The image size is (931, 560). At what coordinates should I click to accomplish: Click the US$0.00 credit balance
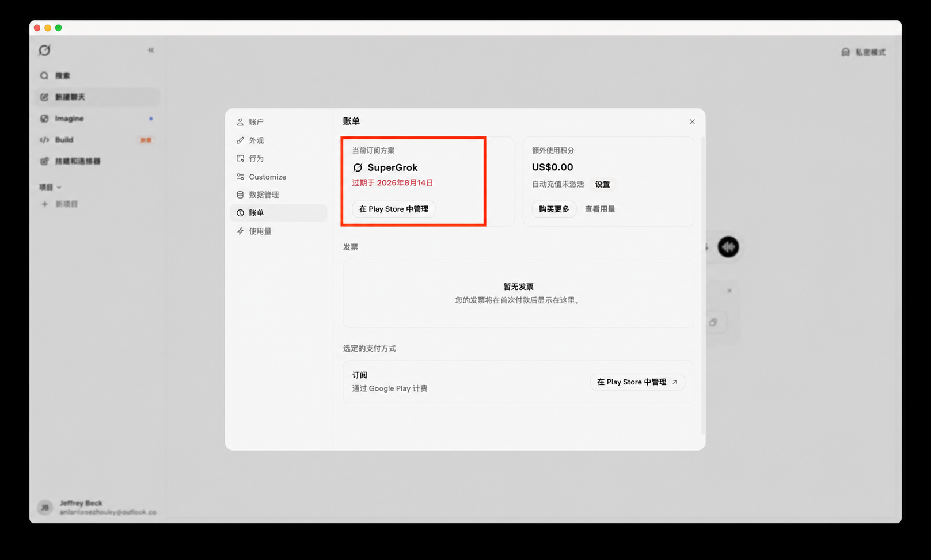552,167
